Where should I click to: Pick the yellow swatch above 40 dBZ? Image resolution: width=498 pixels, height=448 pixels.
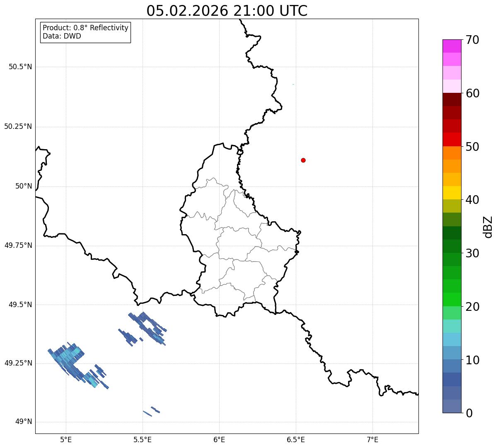[x=452, y=193]
